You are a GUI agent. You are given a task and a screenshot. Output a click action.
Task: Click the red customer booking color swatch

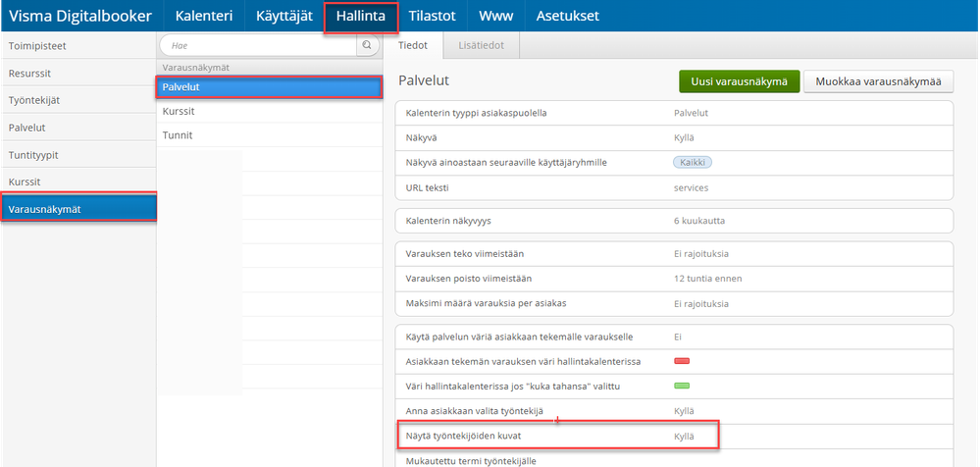coord(682,361)
